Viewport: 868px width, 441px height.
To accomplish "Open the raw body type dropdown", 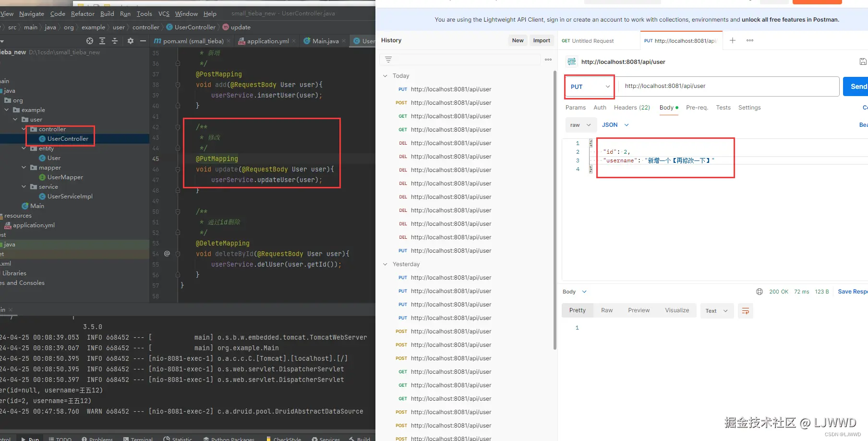I will 580,125.
